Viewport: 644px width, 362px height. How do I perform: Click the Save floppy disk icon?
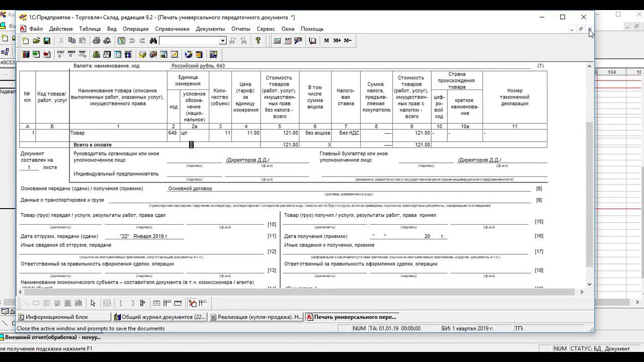coord(47,41)
